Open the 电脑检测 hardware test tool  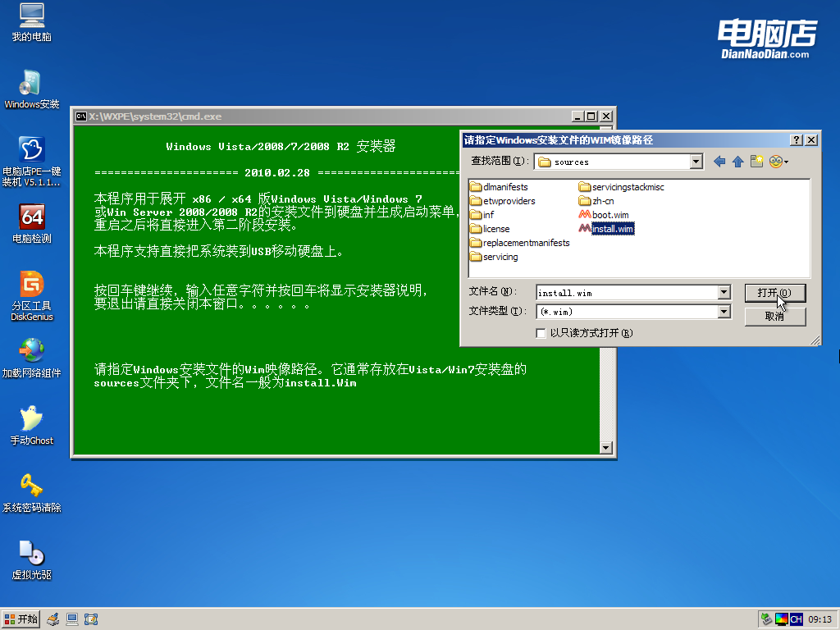(x=30, y=219)
